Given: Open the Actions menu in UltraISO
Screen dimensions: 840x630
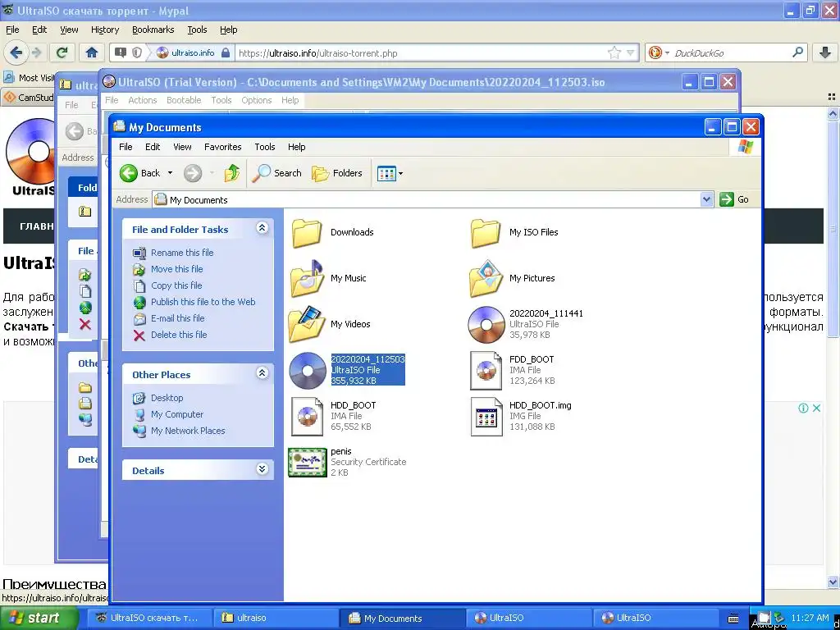Looking at the screenshot, I should pos(143,100).
